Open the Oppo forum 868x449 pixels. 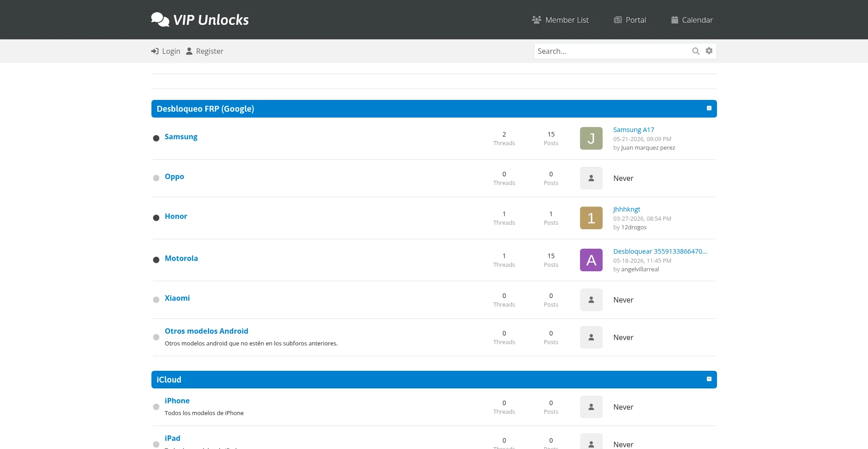tap(174, 176)
